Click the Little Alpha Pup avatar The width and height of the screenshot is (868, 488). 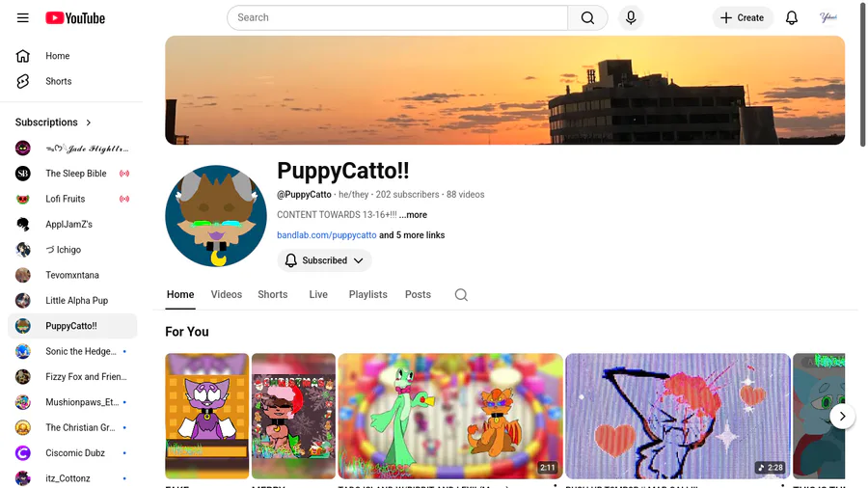pyautogui.click(x=23, y=301)
